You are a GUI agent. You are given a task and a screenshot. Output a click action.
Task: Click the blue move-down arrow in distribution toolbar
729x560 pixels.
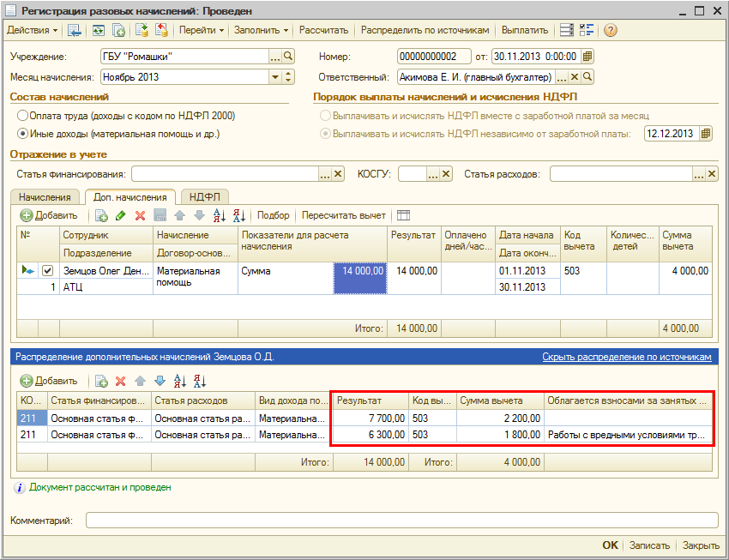[x=159, y=381]
